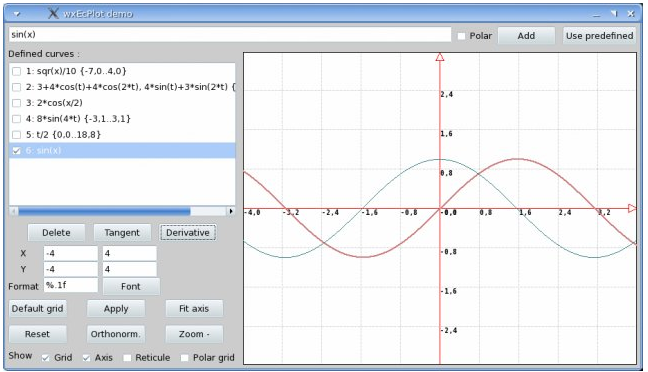Click the Use predefined button

pyautogui.click(x=599, y=36)
